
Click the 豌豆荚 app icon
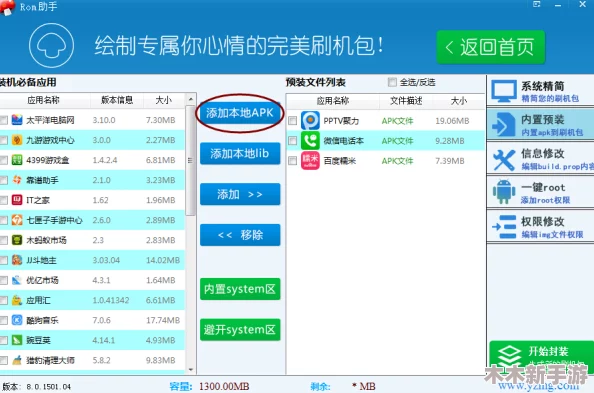click(17, 340)
